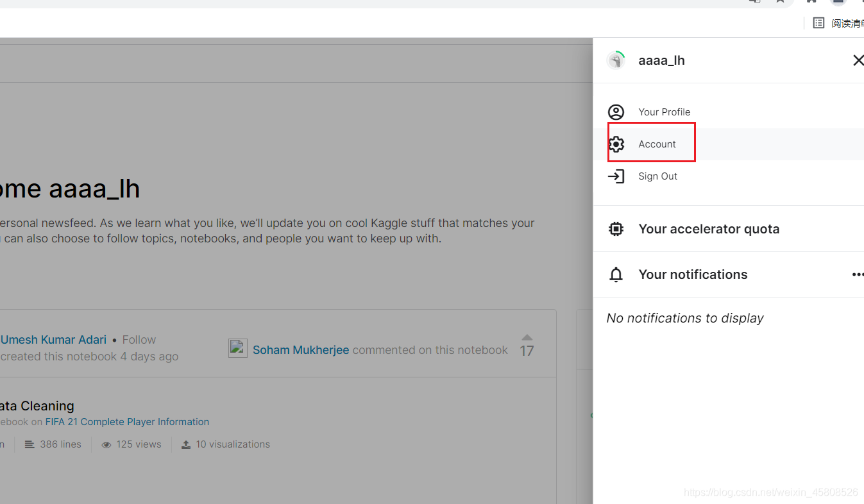Click the upvote count 17
The width and height of the screenshot is (864, 504).
click(x=527, y=351)
